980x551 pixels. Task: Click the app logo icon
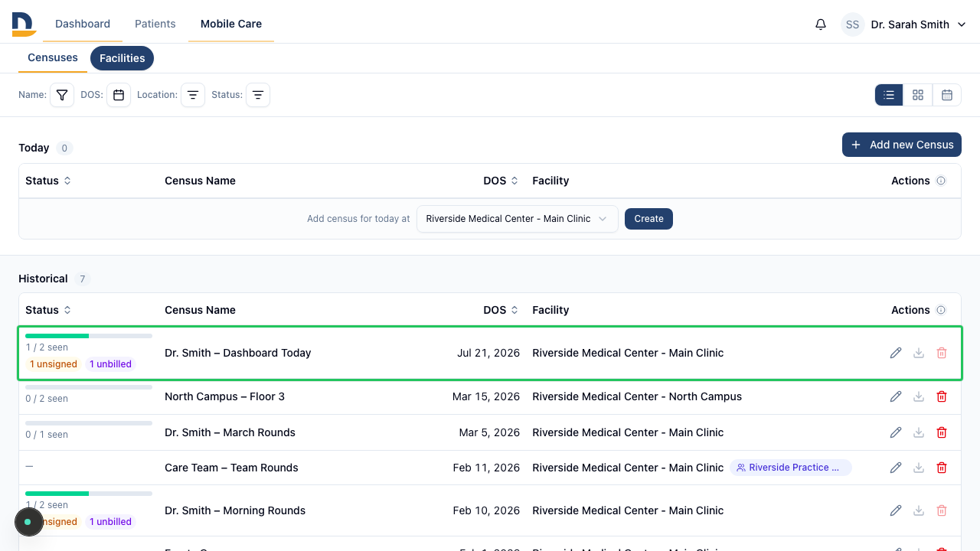click(x=24, y=24)
